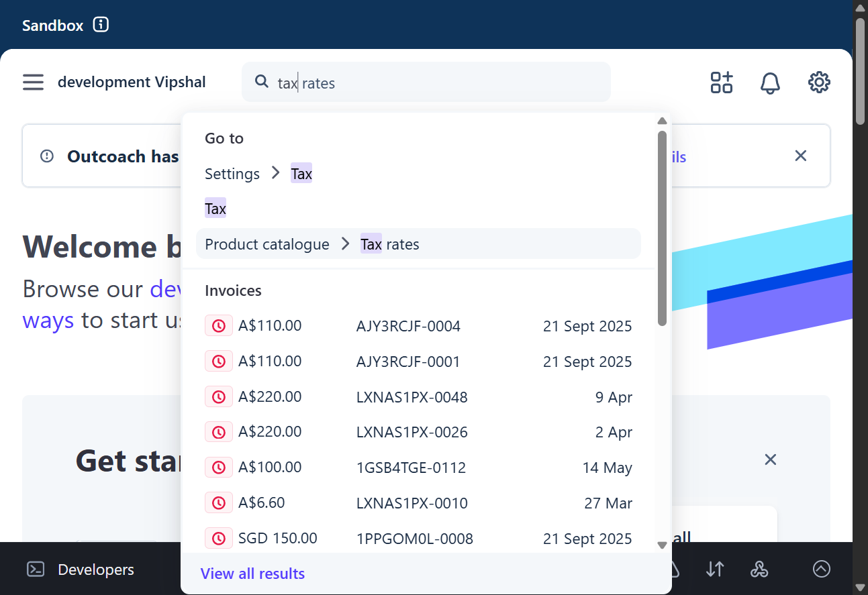Close the Get started panel
Viewport: 868px width, 595px height.
coord(771,459)
